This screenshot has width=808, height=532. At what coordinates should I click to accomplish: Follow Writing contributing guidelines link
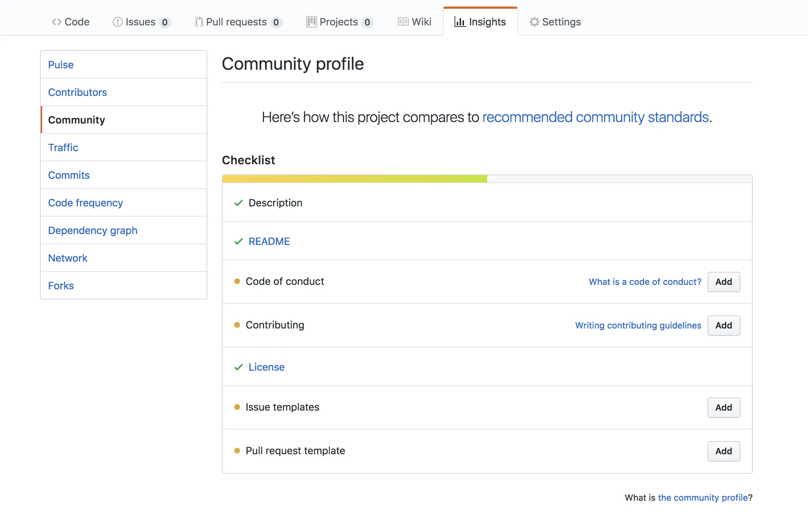(x=638, y=325)
